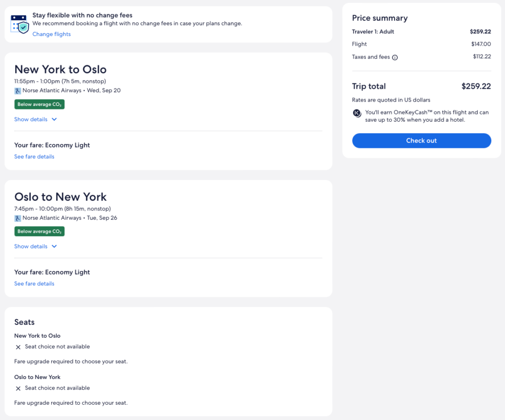Click the New York to Oslo heading
This screenshot has height=420, width=505.
click(x=60, y=70)
